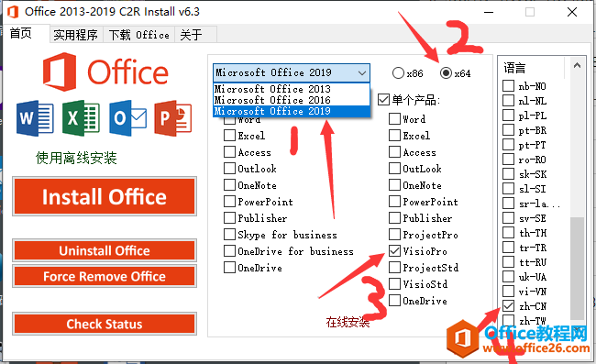Viewport: 596px width, 364px height.
Task: Toggle the 单个产品 checkbox
Action: click(x=383, y=100)
